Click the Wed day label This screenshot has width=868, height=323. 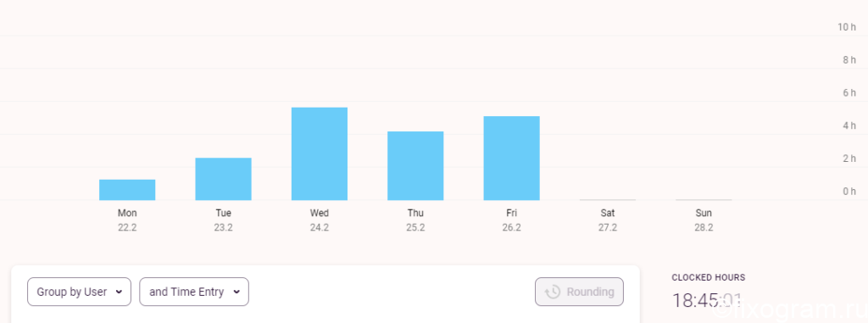tap(320, 214)
